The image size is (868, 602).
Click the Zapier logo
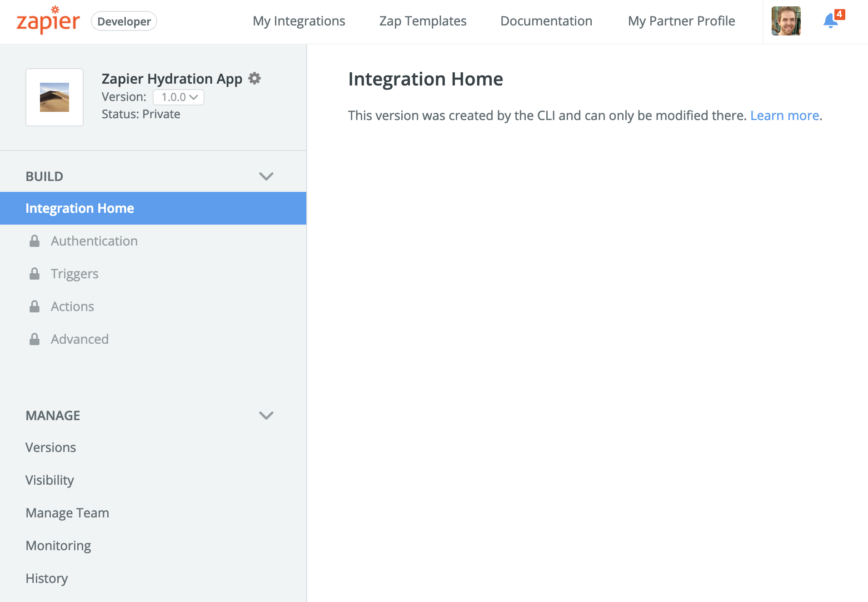(x=48, y=20)
